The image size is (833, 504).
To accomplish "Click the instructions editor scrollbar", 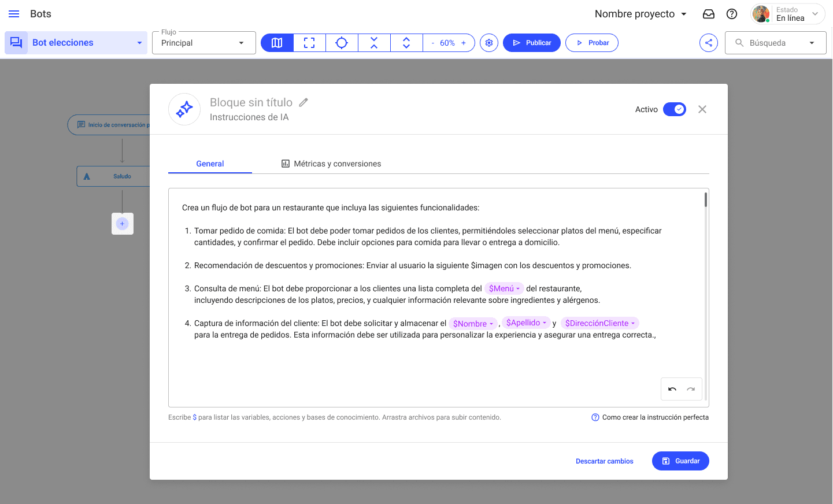I will tap(706, 200).
